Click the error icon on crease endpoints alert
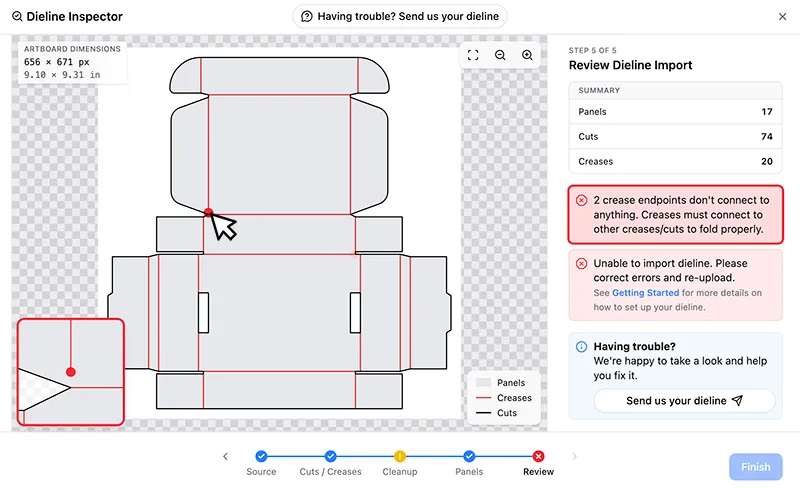Screen dimensions: 800x488 581,200
